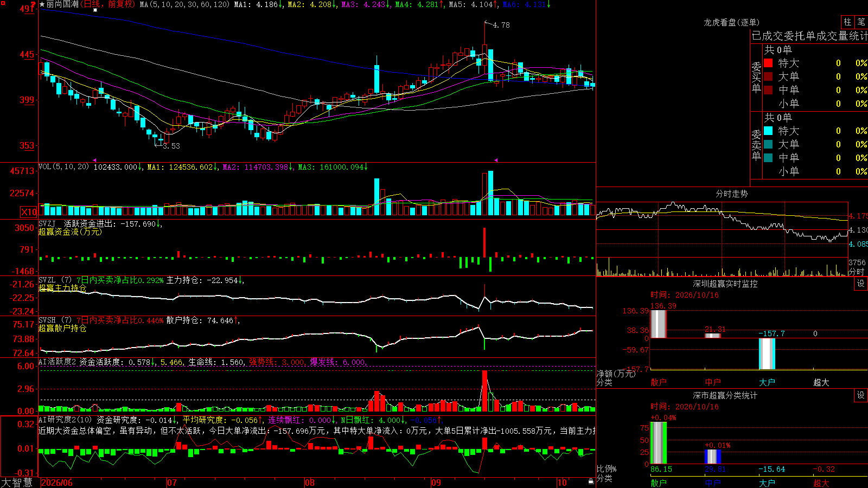Click the 大智慧 logo at the bottom left
The height and width of the screenshot is (488, 868).
pyautogui.click(x=17, y=483)
